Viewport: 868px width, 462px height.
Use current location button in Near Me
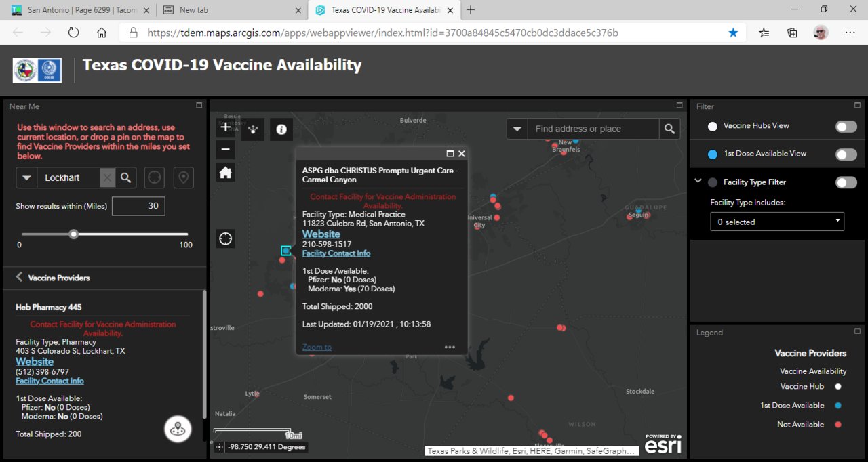coord(155,177)
